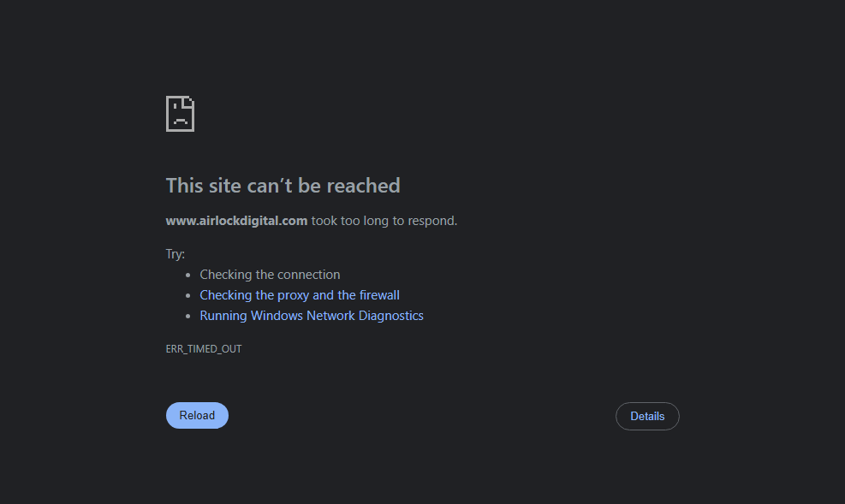This screenshot has width=845, height=504.
Task: Open the 'Checking the proxy and the firewall' link
Action: tap(299, 295)
